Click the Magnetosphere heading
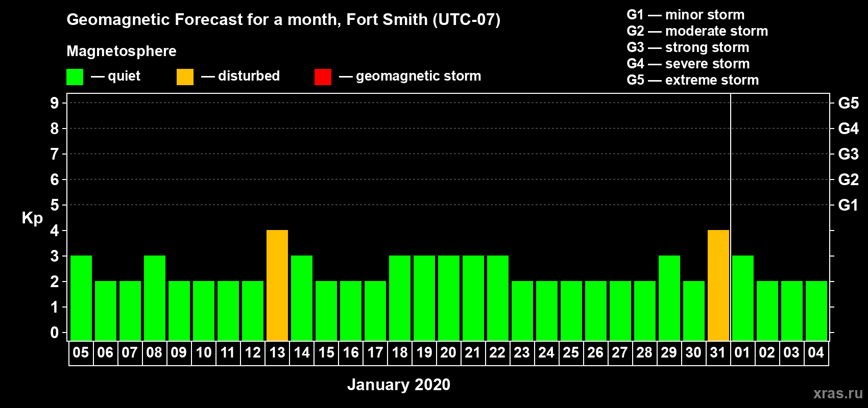 tap(122, 51)
